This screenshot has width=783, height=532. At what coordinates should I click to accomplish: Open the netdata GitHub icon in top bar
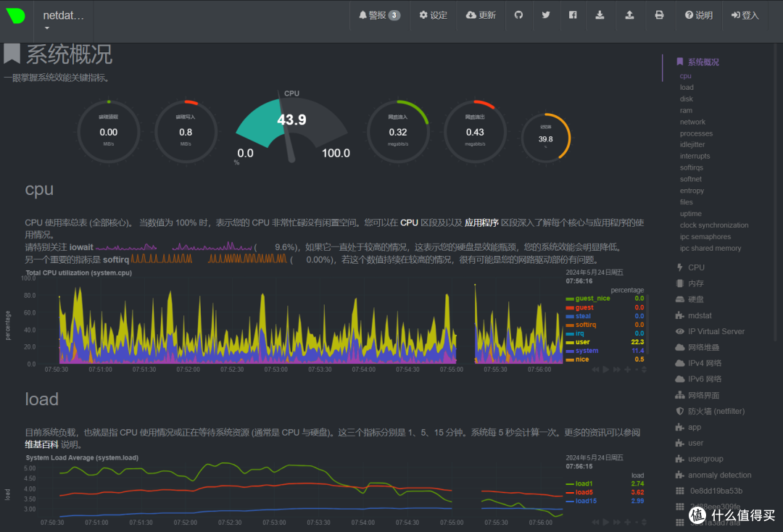520,14
